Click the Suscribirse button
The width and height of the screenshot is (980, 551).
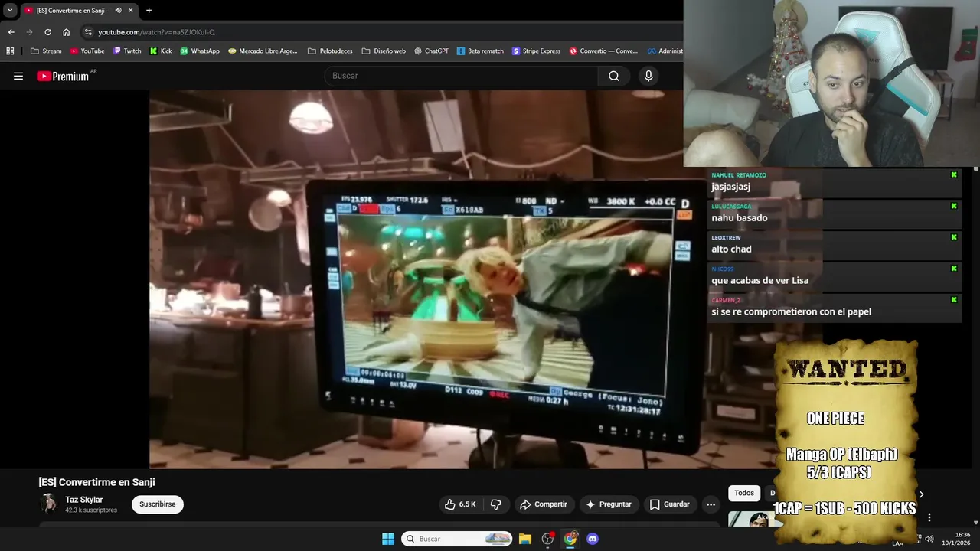(x=158, y=504)
